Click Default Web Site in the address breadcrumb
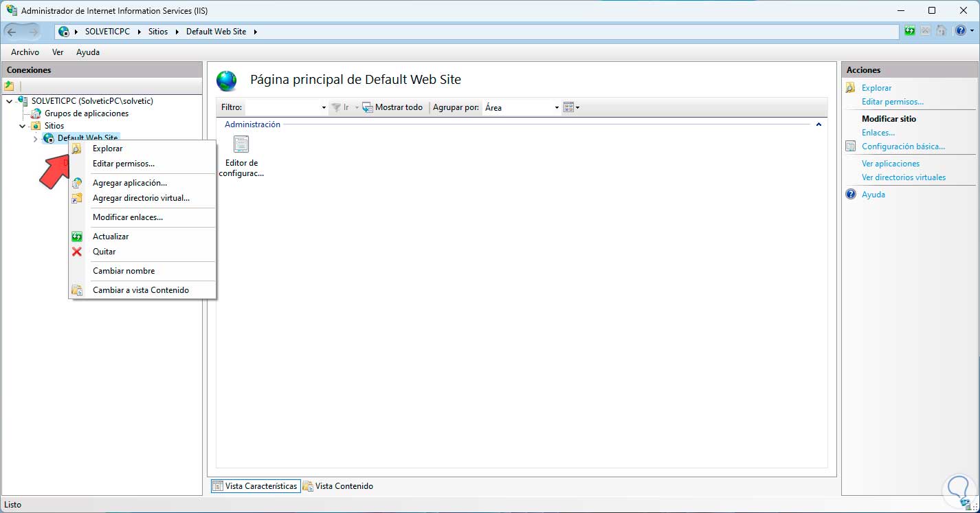The image size is (980, 513). pyautogui.click(x=216, y=32)
